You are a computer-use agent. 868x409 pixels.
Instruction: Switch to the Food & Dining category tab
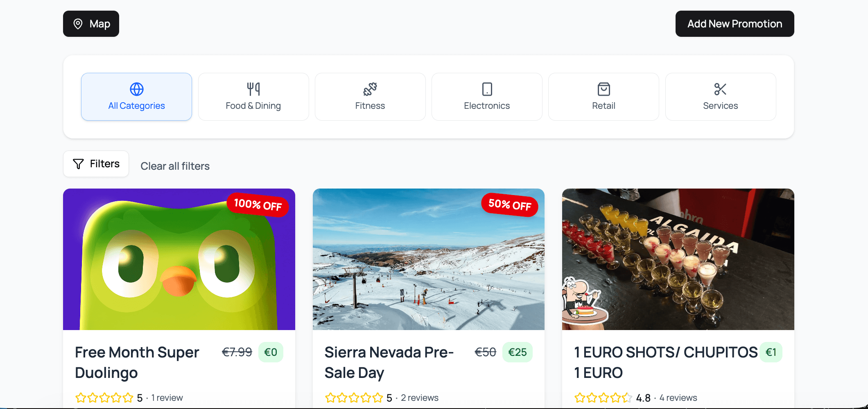coord(253,97)
